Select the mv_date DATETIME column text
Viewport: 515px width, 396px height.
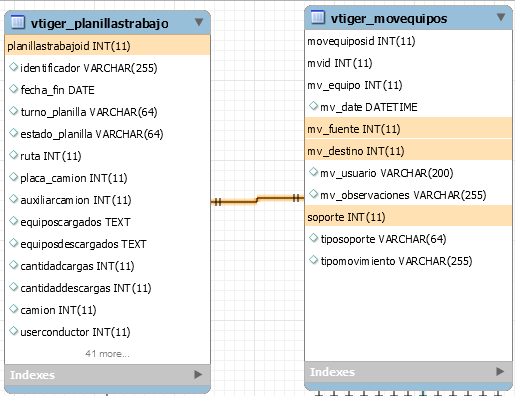click(x=369, y=107)
